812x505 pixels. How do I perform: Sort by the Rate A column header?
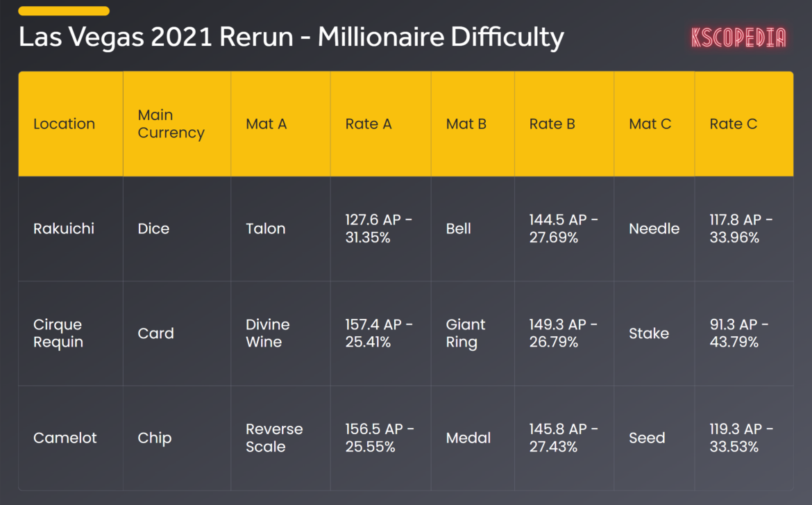369,124
